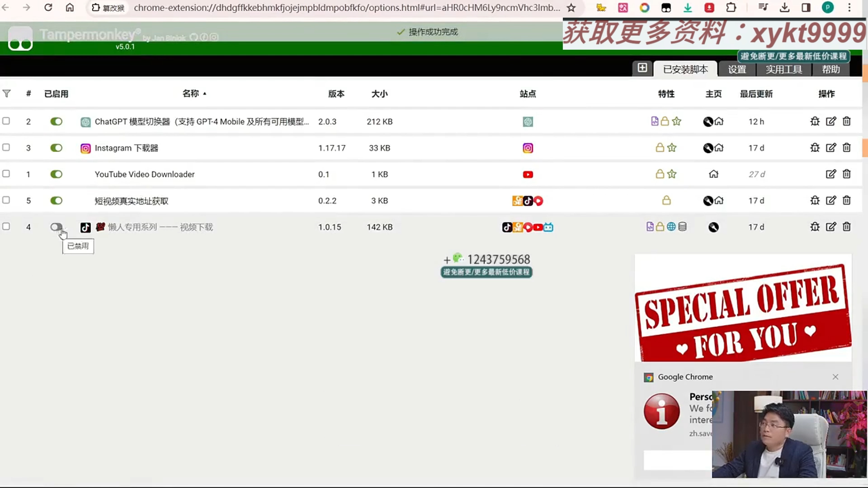Open the debug icon for ChatGPT 模型切换器 script
The width and height of the screenshot is (868, 488).
pos(814,121)
